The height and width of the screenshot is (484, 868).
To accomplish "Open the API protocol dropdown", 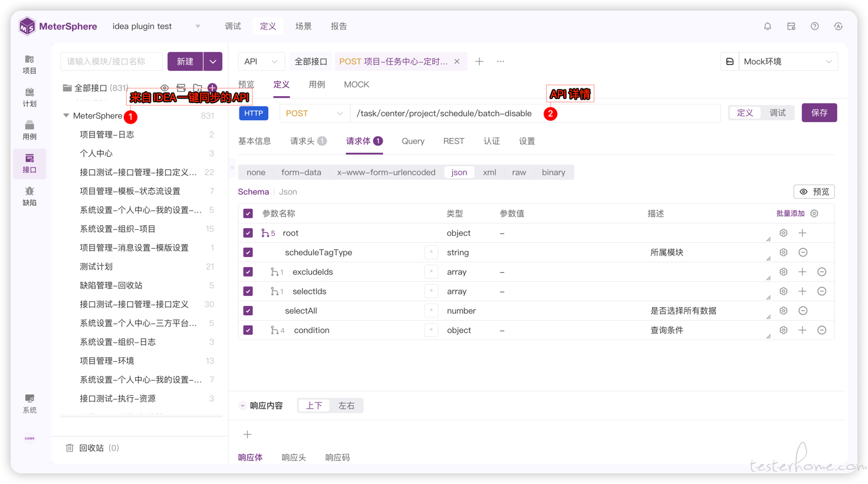I will tap(261, 61).
